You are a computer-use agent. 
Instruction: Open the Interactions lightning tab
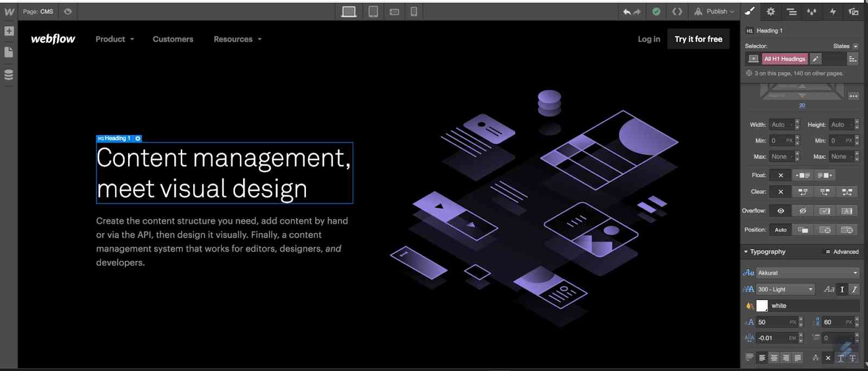point(833,11)
